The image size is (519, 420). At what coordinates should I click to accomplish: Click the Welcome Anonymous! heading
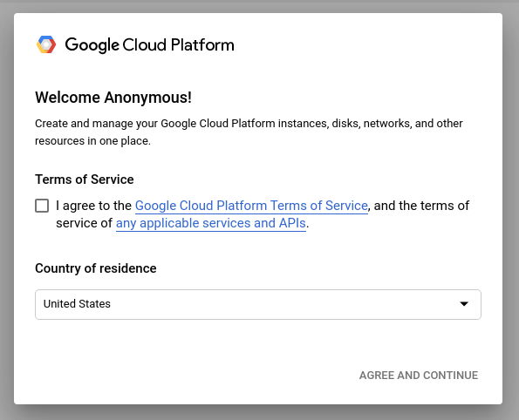click(x=113, y=98)
